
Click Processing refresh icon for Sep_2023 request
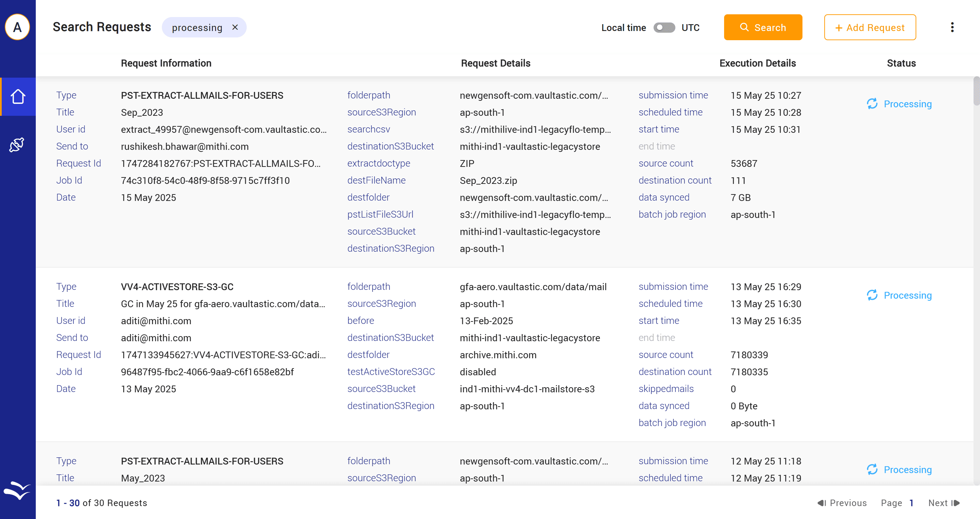coord(872,104)
